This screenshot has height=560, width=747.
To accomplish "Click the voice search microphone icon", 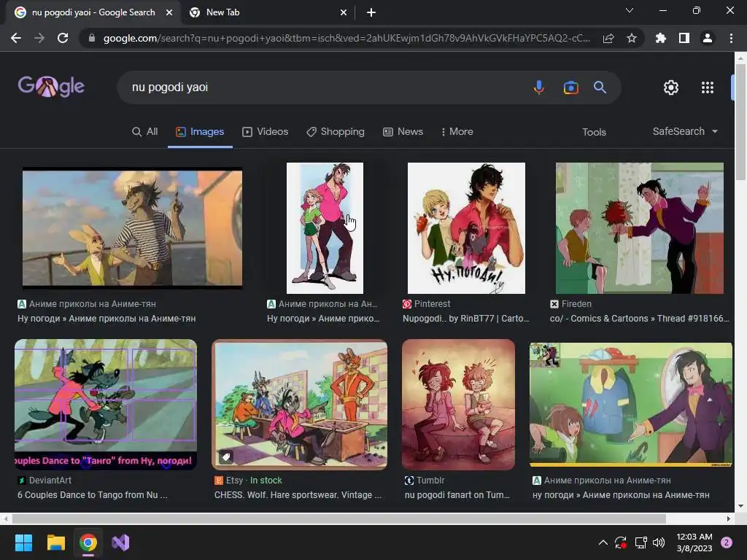I will (x=539, y=87).
